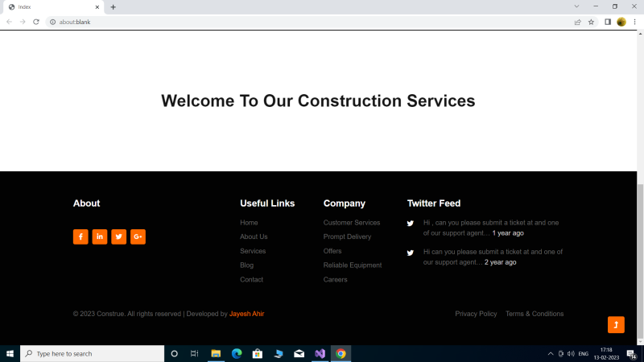
Task: Go to Customer Services link
Action: pos(351,223)
